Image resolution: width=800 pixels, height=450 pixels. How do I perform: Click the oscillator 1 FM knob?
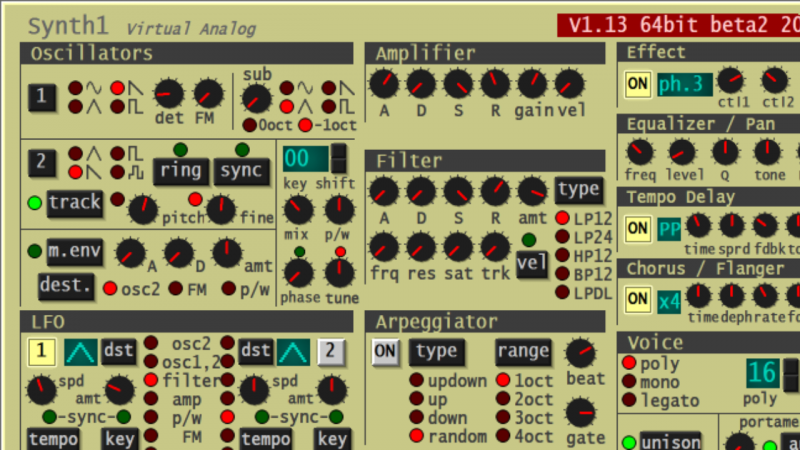pyautogui.click(x=208, y=94)
